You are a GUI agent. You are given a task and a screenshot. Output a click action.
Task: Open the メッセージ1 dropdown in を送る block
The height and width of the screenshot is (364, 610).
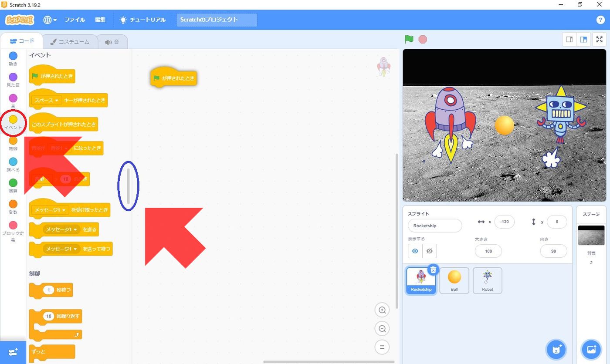(x=61, y=229)
